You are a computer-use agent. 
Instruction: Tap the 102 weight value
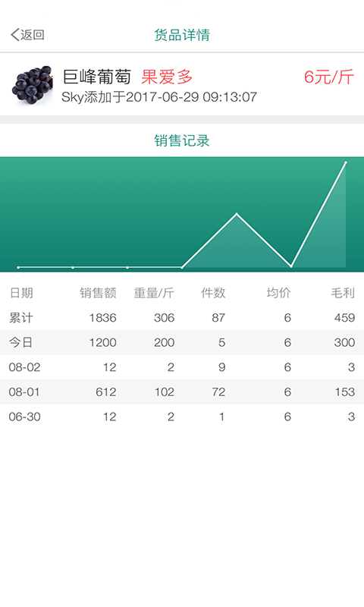pyautogui.click(x=165, y=392)
